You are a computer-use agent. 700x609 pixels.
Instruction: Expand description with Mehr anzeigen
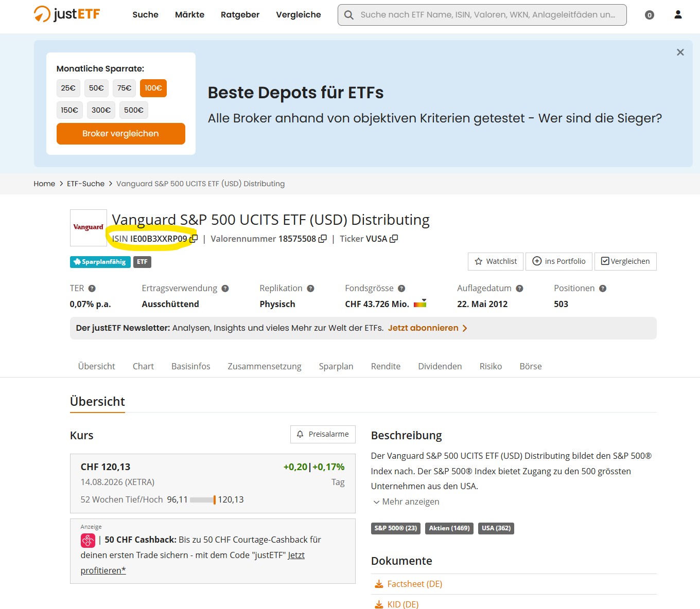click(x=406, y=501)
